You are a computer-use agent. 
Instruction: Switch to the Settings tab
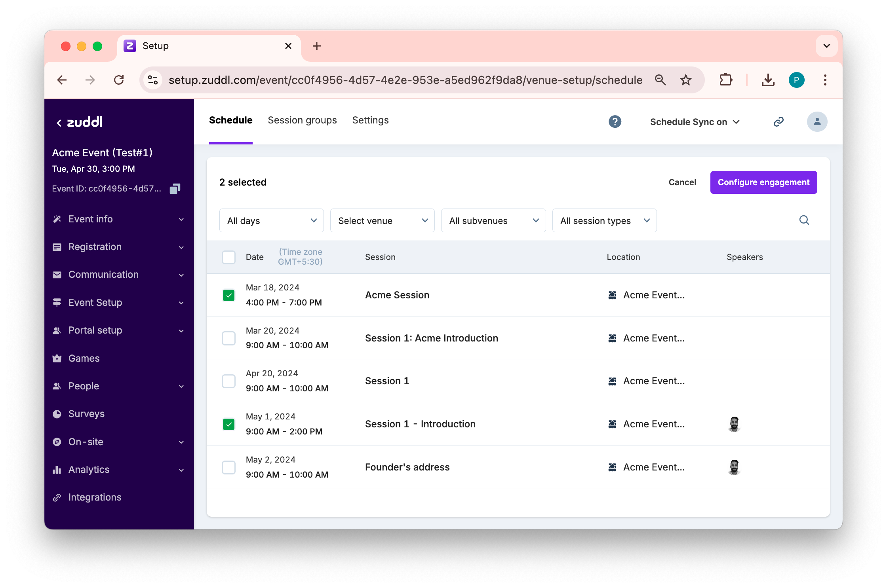tap(370, 120)
